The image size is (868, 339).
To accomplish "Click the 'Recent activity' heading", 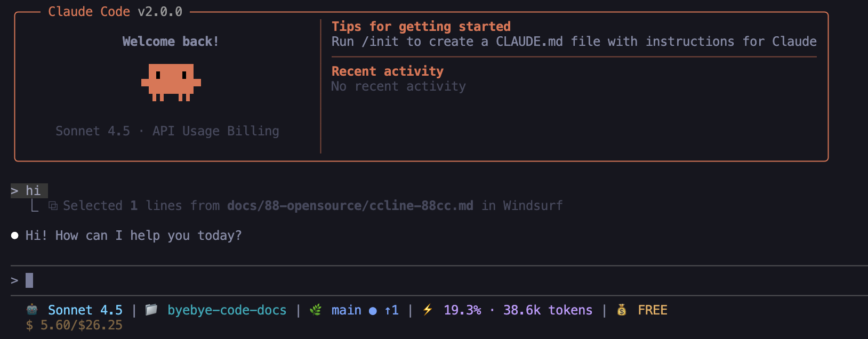I will [x=387, y=71].
